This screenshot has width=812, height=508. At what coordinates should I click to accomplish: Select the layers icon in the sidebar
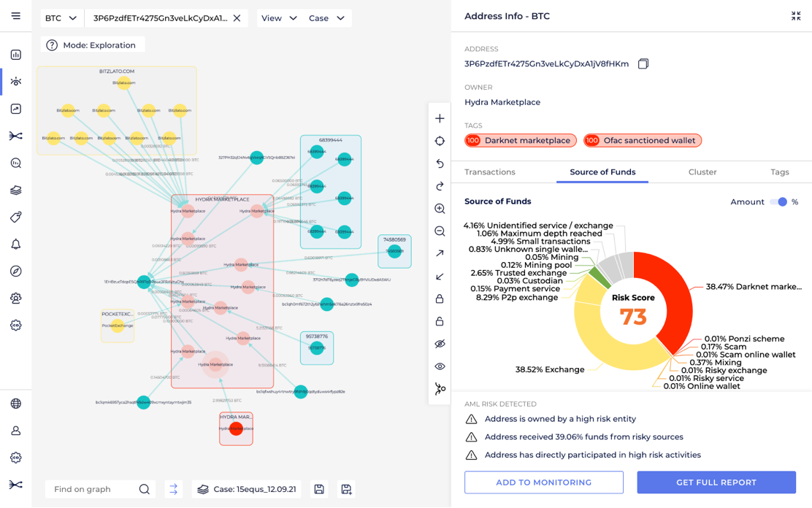tap(15, 190)
